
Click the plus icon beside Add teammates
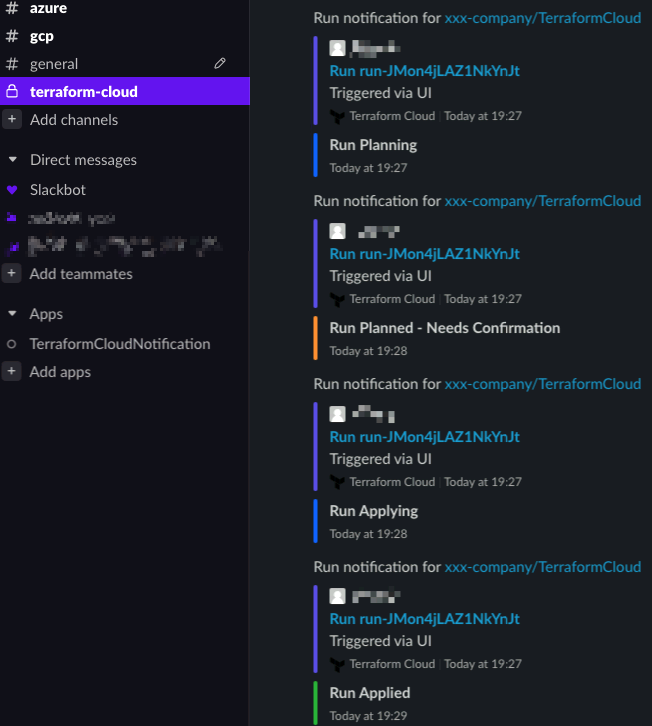click(12, 274)
